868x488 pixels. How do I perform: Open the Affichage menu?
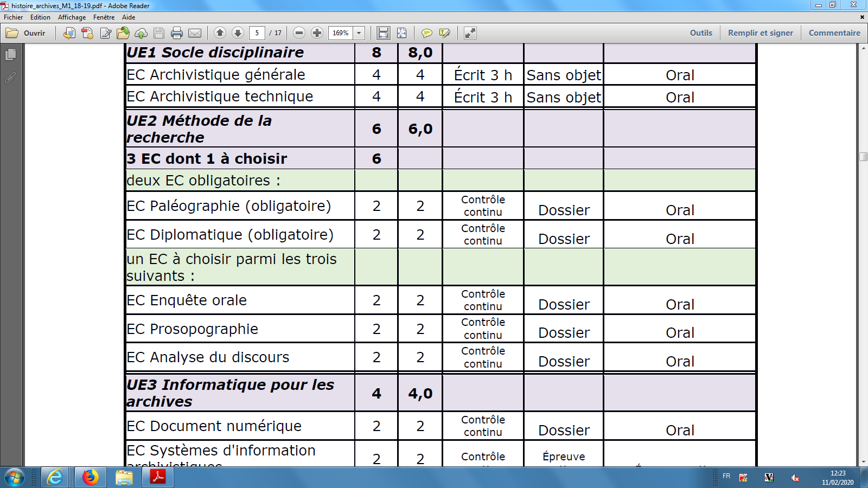72,17
